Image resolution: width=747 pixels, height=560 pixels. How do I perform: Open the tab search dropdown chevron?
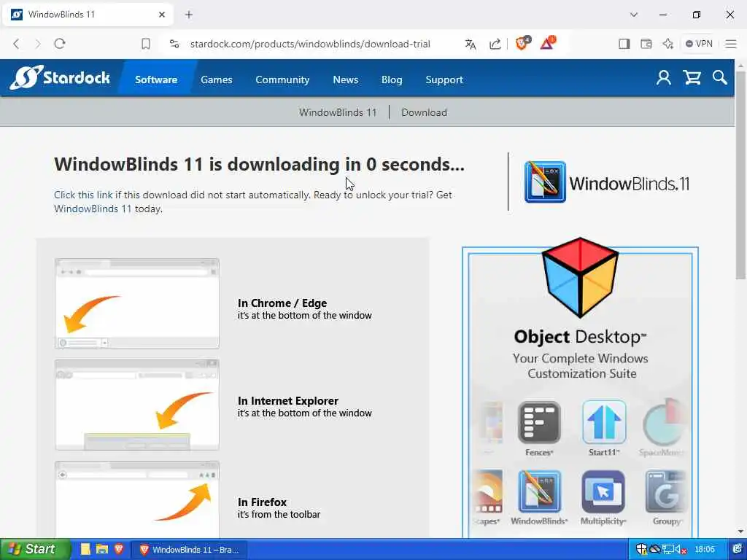634,15
